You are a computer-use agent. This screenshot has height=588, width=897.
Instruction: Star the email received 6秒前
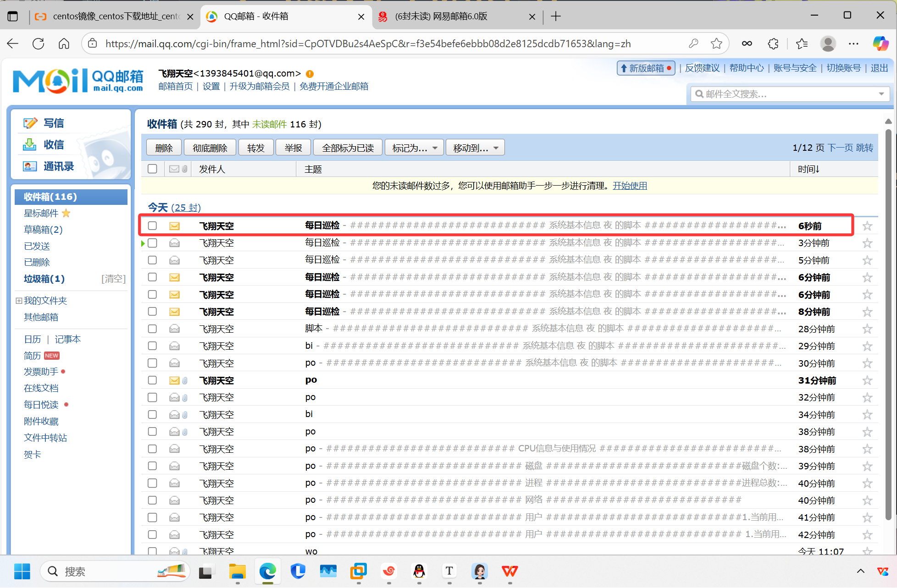867,226
